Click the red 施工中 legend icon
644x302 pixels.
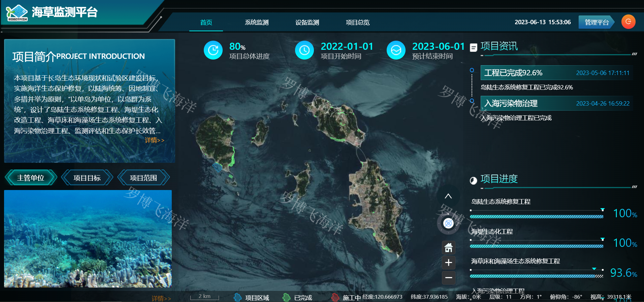(335, 297)
